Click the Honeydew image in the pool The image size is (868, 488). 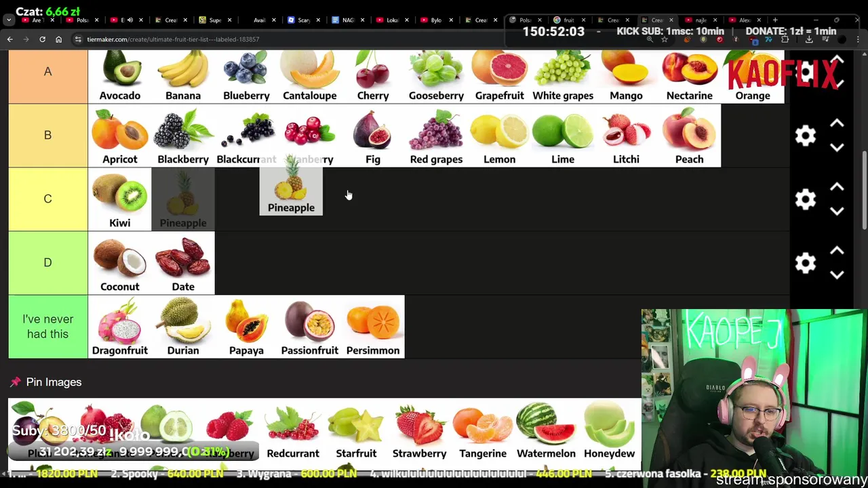[x=609, y=430]
